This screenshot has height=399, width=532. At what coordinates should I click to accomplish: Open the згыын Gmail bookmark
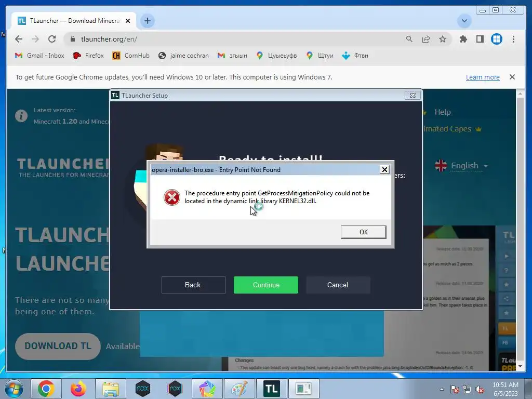point(232,55)
